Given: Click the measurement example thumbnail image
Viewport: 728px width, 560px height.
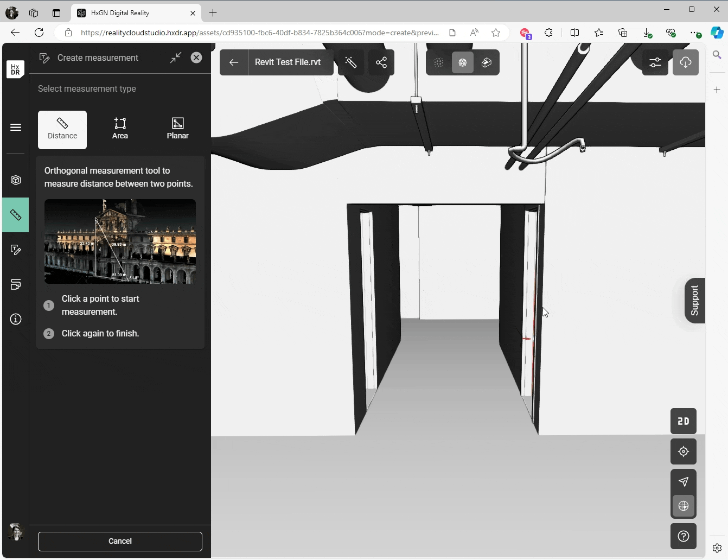Looking at the screenshot, I should coord(120,241).
